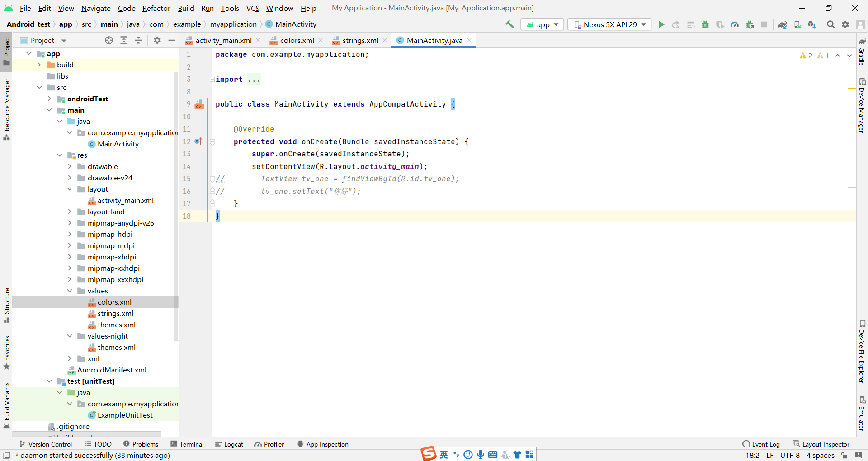Viewport: 868px width, 461px height.
Task: Open the Event Log
Action: [765, 444]
